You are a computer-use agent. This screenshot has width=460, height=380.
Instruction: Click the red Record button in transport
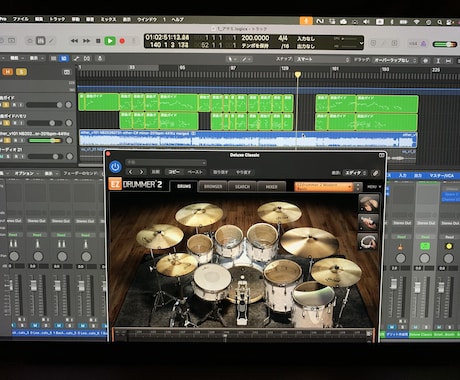coord(122,41)
